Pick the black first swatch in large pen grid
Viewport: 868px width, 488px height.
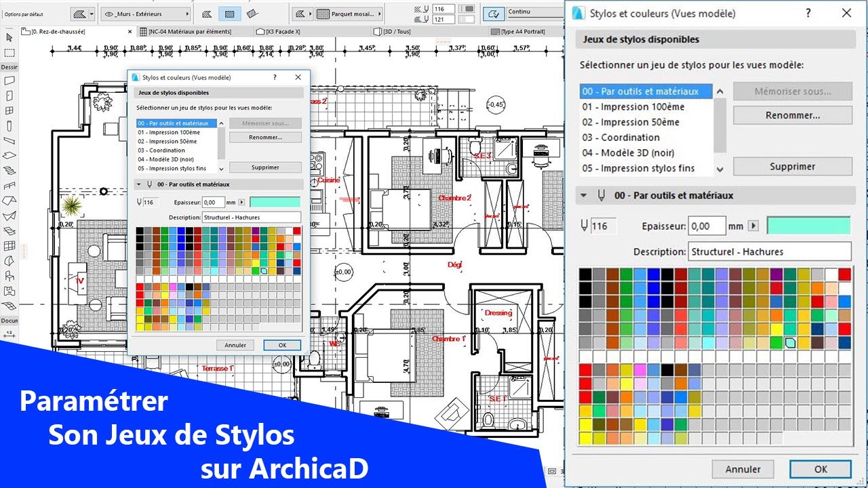(x=586, y=274)
